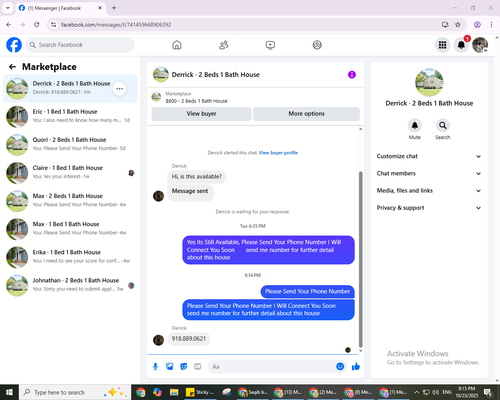Expand the Privacy & support section
500x400 pixels.
click(x=429, y=208)
